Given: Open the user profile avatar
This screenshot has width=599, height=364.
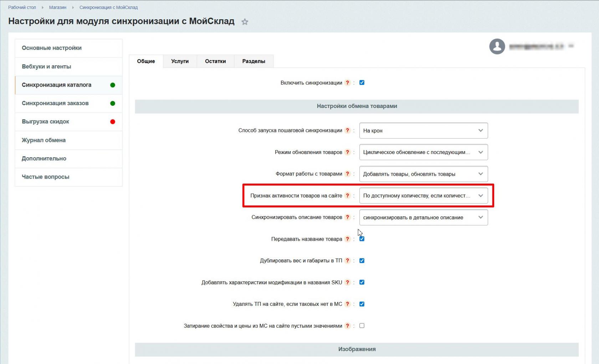Looking at the screenshot, I should 497,46.
